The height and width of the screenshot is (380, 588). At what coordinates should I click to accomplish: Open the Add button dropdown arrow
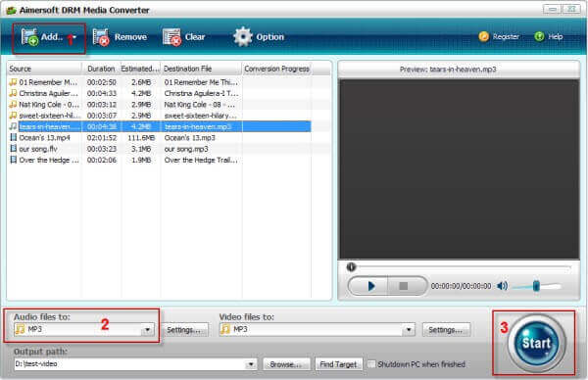(74, 37)
